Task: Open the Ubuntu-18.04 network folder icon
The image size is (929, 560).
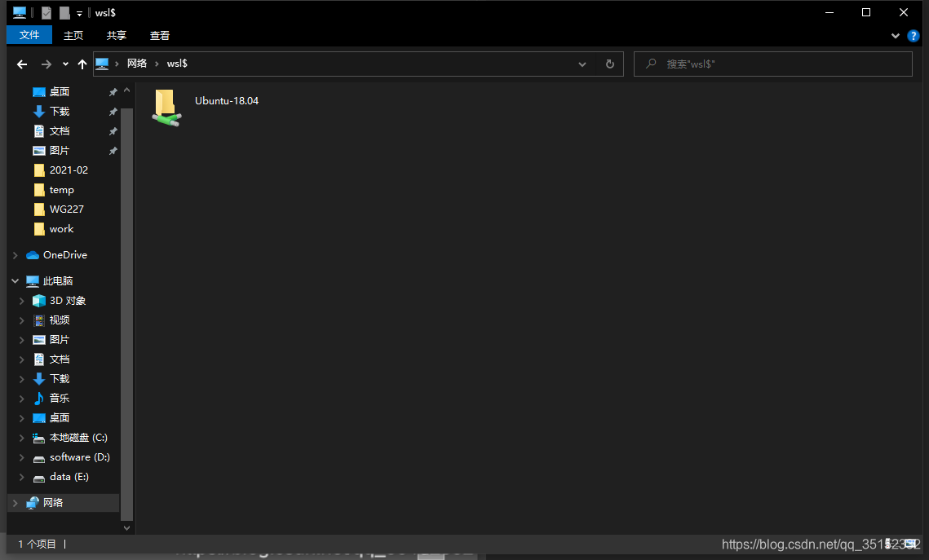Action: tap(166, 107)
